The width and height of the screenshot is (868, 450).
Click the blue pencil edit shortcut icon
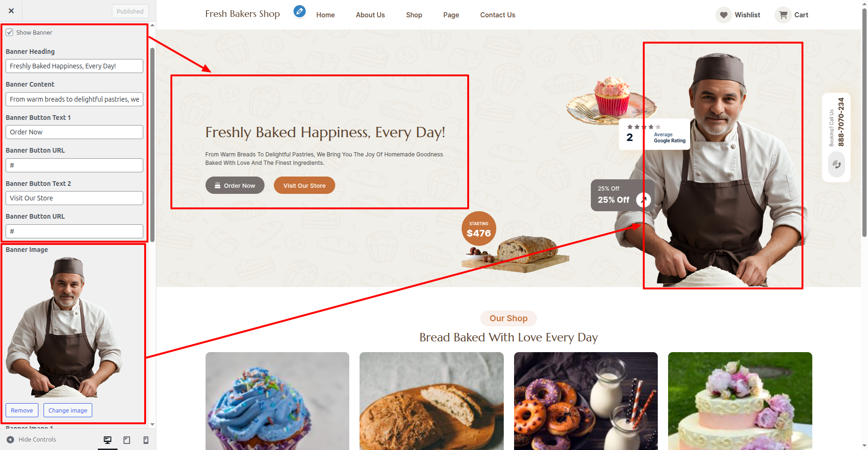(x=300, y=11)
